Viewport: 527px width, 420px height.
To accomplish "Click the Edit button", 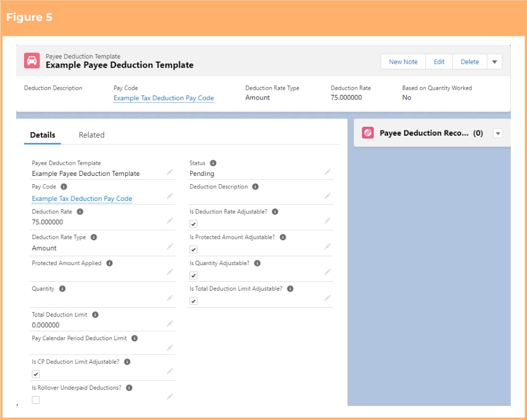I will 439,62.
